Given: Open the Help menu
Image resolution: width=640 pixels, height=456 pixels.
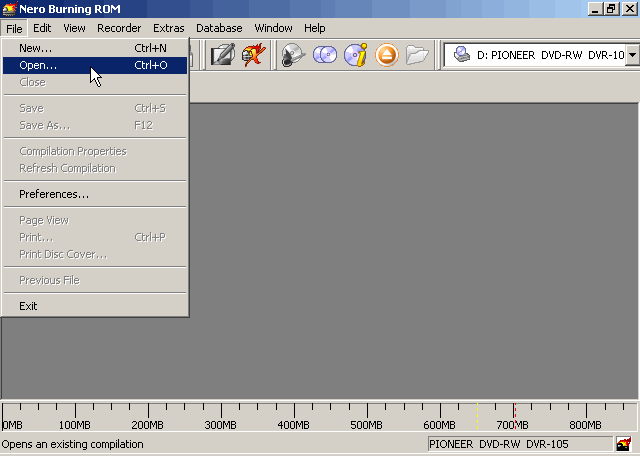Looking at the screenshot, I should tap(315, 28).
